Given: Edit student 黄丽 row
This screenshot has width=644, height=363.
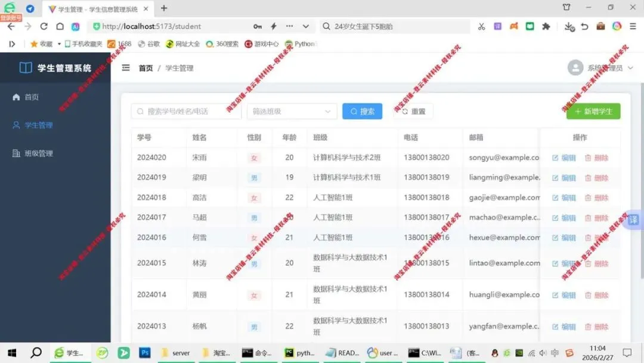Looking at the screenshot, I should tap(564, 295).
